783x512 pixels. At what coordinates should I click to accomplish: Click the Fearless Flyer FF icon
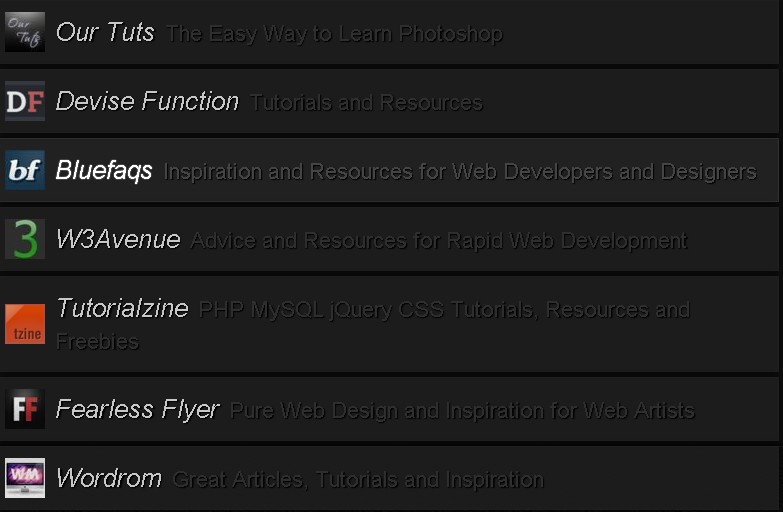click(24, 408)
